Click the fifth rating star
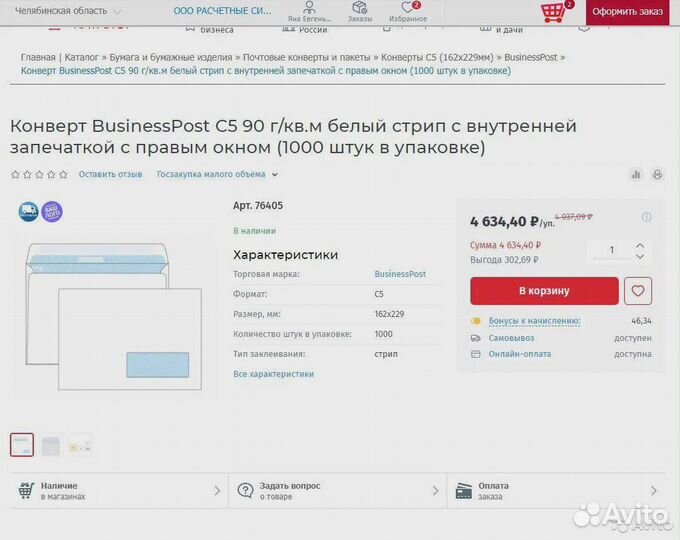Screen dimensions: 680x540 click(63, 174)
